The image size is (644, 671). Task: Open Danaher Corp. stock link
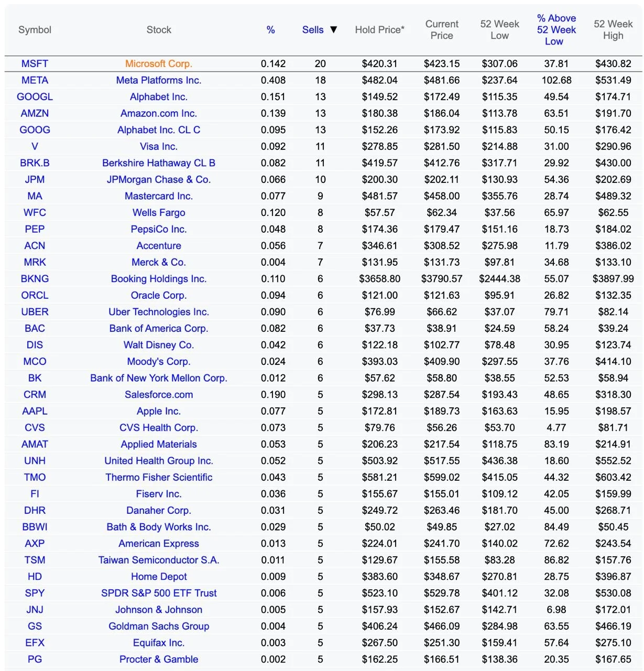tap(159, 511)
